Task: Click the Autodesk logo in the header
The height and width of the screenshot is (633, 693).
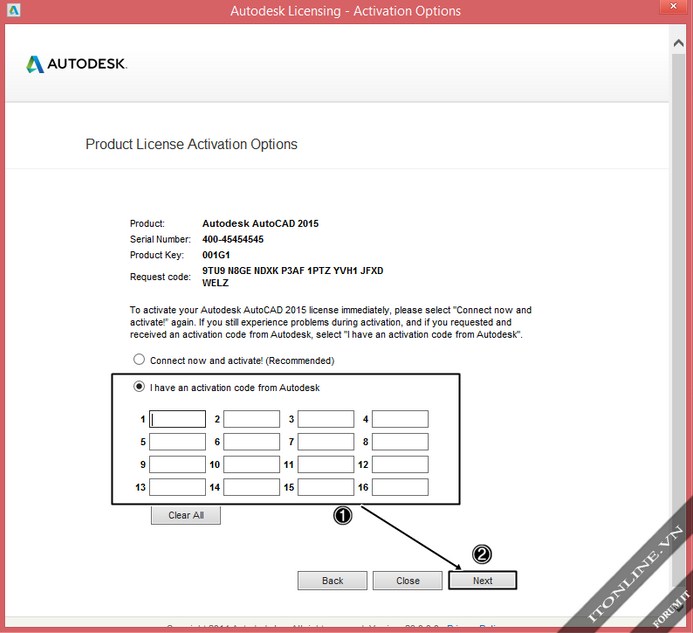Action: pos(76,64)
